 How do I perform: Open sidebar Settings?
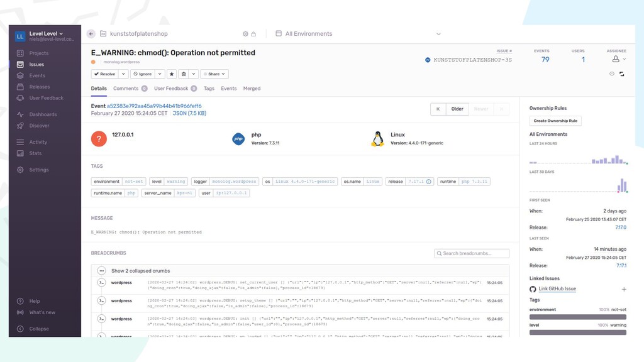point(38,170)
